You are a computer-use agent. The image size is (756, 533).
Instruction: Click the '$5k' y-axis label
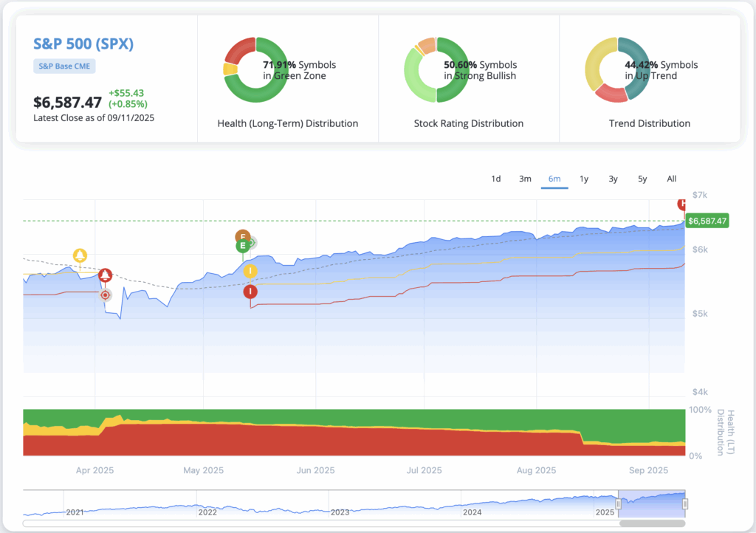tap(700, 314)
